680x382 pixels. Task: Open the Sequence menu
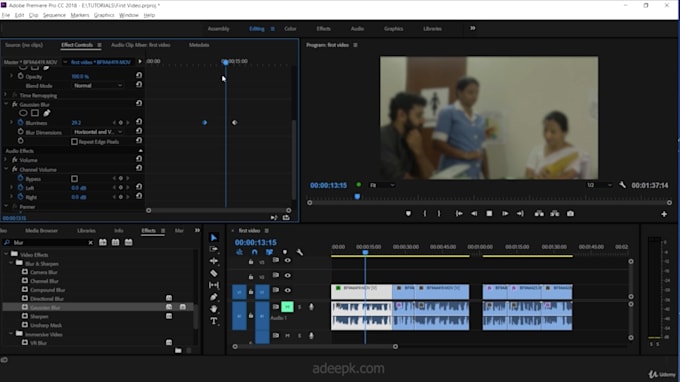54,15
